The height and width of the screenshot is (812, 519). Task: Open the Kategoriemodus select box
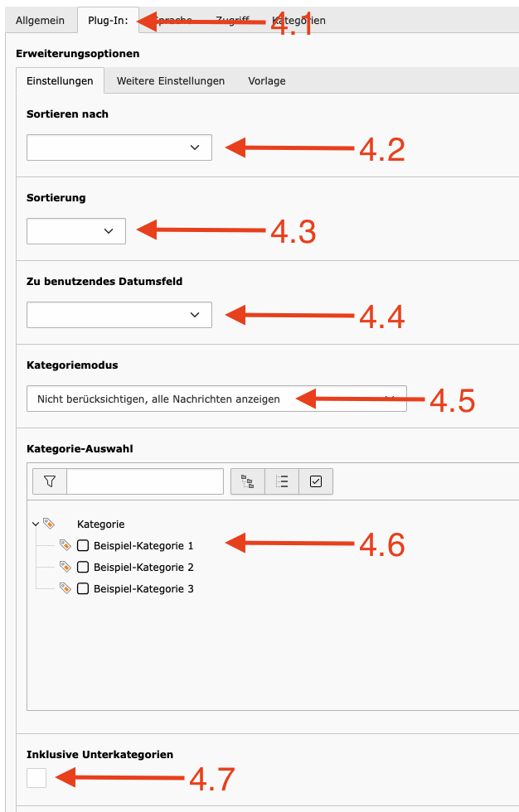[216, 399]
